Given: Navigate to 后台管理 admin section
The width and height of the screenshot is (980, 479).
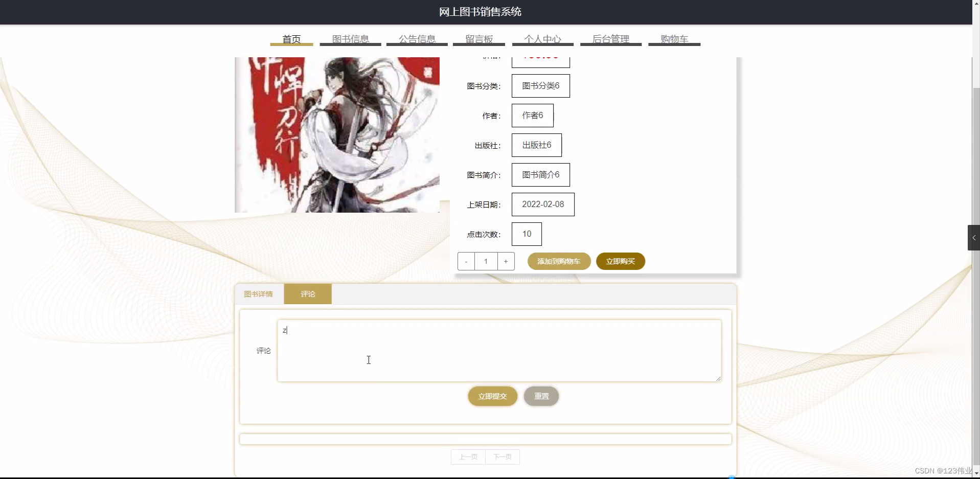Looking at the screenshot, I should click(611, 38).
